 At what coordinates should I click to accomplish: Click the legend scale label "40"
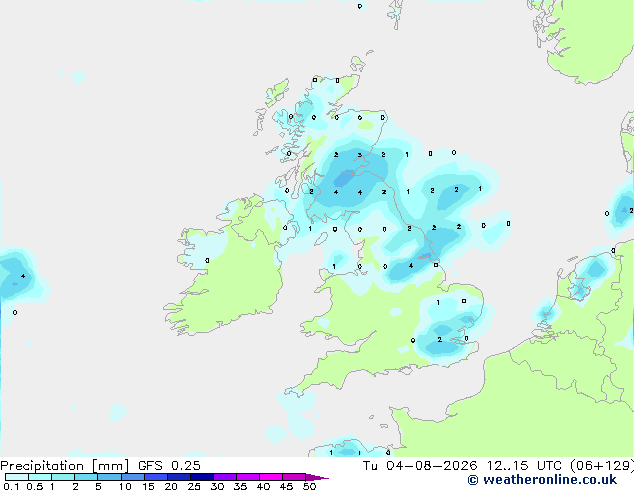[x=263, y=486]
